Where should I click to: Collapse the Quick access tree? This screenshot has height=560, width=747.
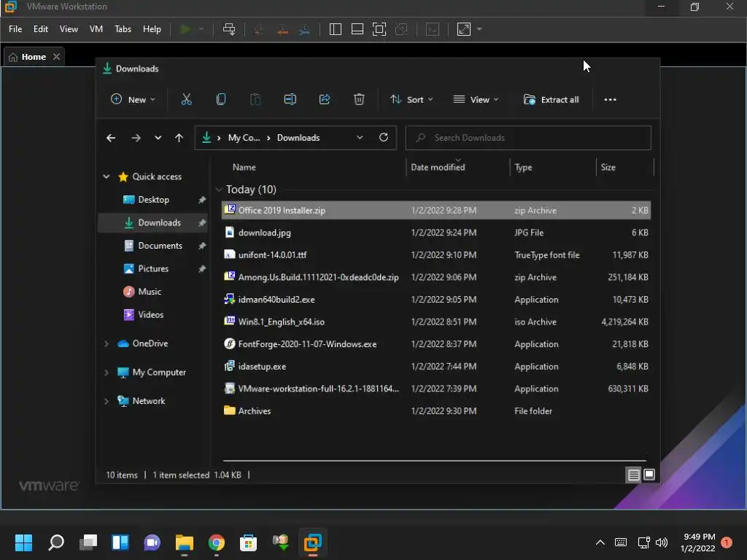pos(107,176)
